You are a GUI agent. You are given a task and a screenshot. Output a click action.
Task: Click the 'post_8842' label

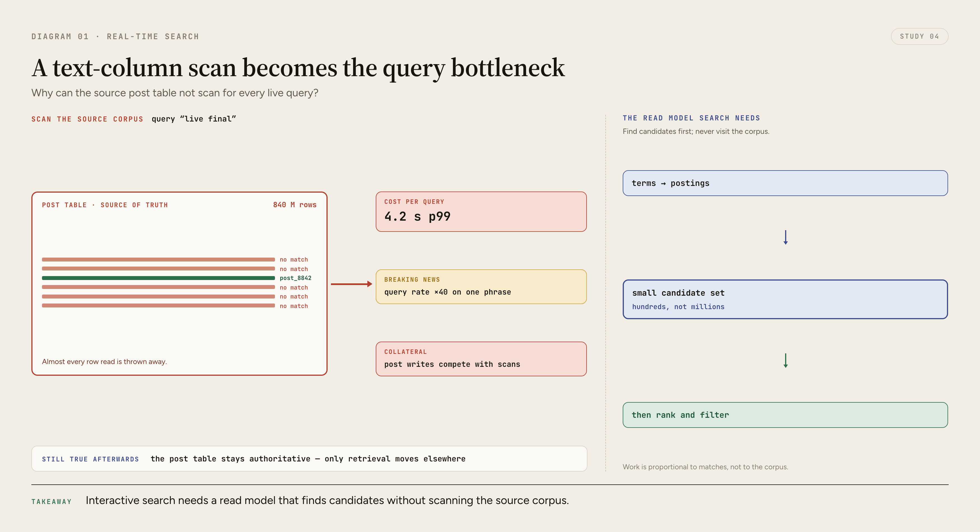(x=295, y=278)
